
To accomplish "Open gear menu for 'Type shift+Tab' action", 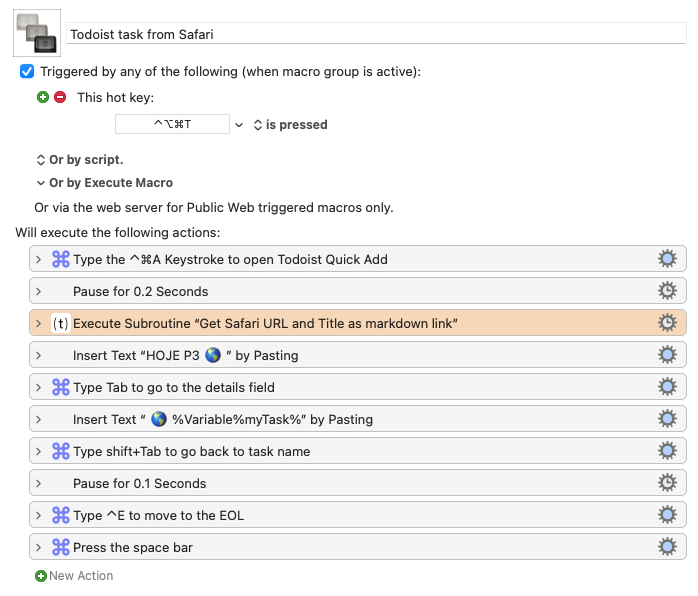I will point(667,451).
